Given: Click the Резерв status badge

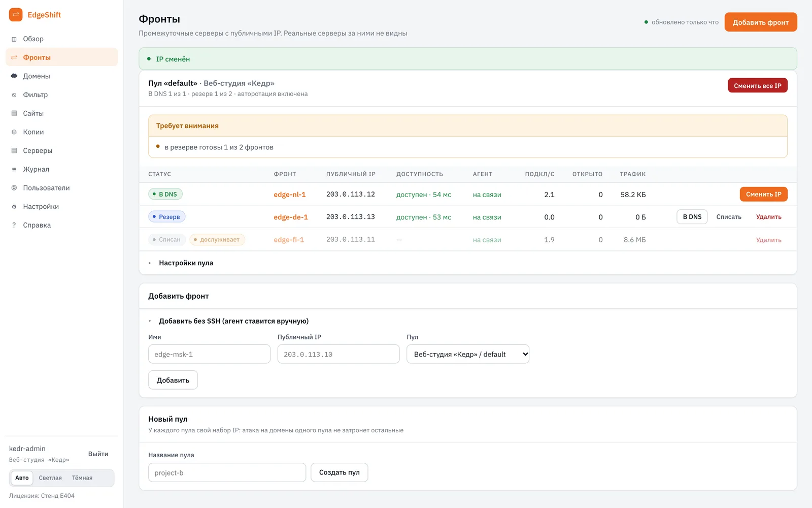Looking at the screenshot, I should click(167, 217).
